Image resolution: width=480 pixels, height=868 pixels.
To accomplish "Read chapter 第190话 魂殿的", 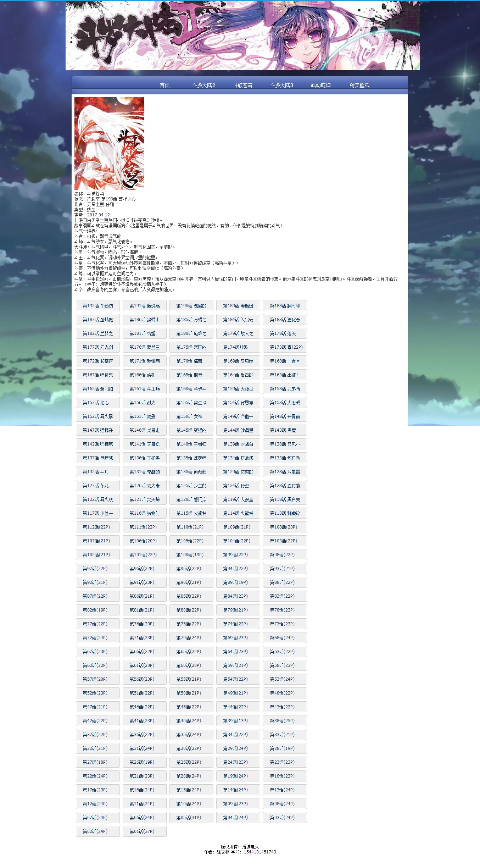I will pos(191,306).
